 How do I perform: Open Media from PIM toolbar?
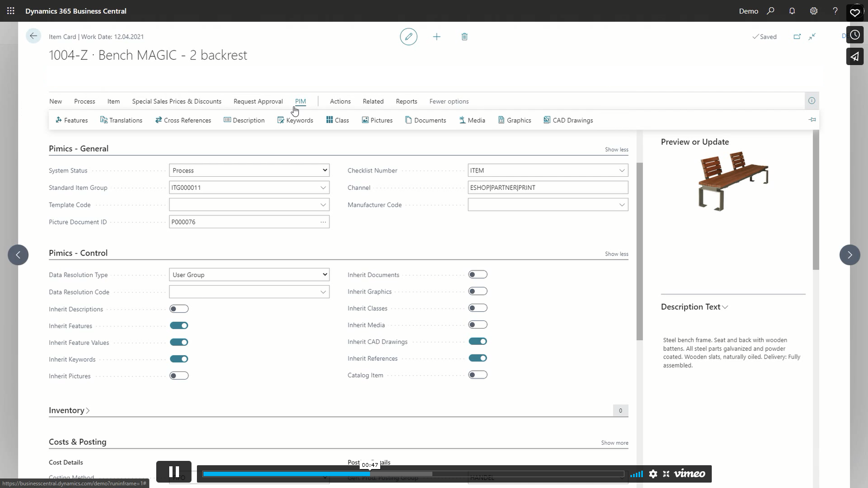(472, 120)
